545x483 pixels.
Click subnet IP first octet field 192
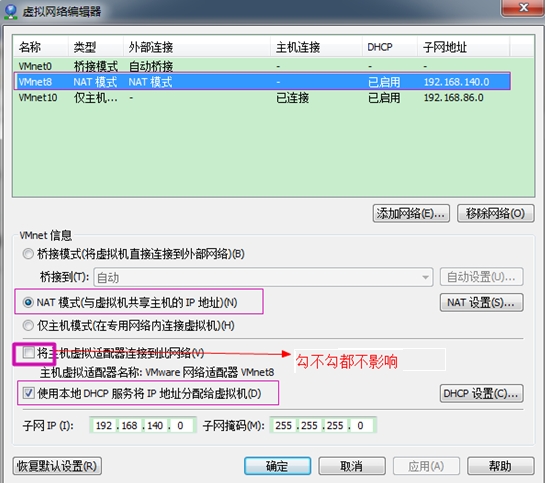tap(104, 425)
